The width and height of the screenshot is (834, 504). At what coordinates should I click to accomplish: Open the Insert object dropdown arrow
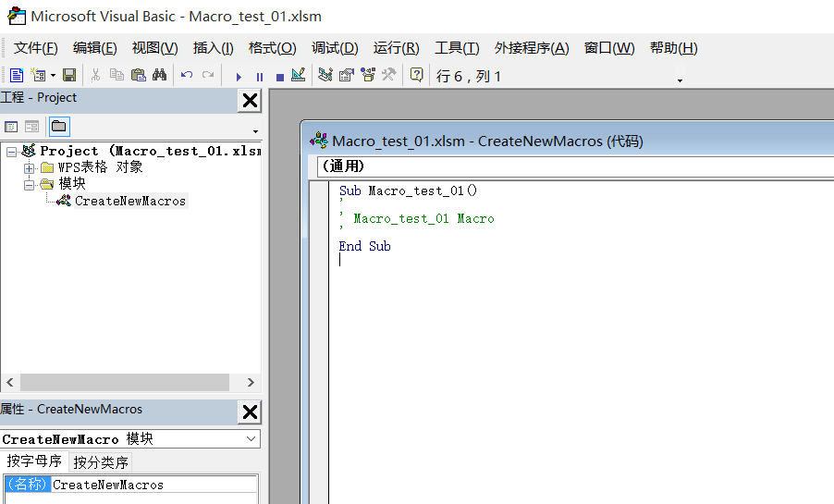tap(54, 76)
